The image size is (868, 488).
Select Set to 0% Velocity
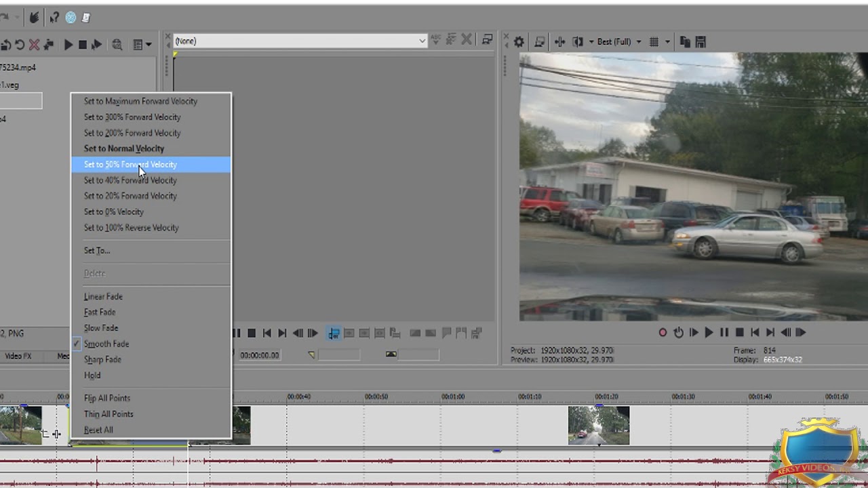pos(151,211)
